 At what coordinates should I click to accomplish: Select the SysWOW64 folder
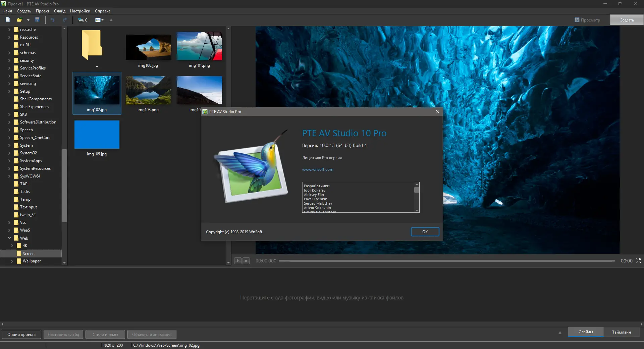click(x=31, y=176)
